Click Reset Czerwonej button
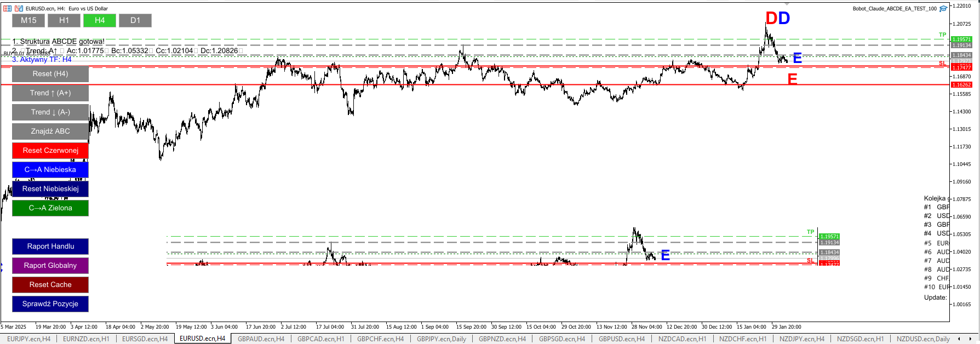 pyautogui.click(x=50, y=151)
